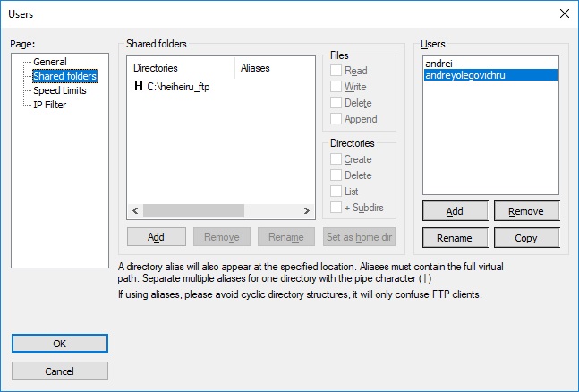Viewport: 579px width, 392px height.
Task: Click Remove under shared folders
Action: [222, 237]
